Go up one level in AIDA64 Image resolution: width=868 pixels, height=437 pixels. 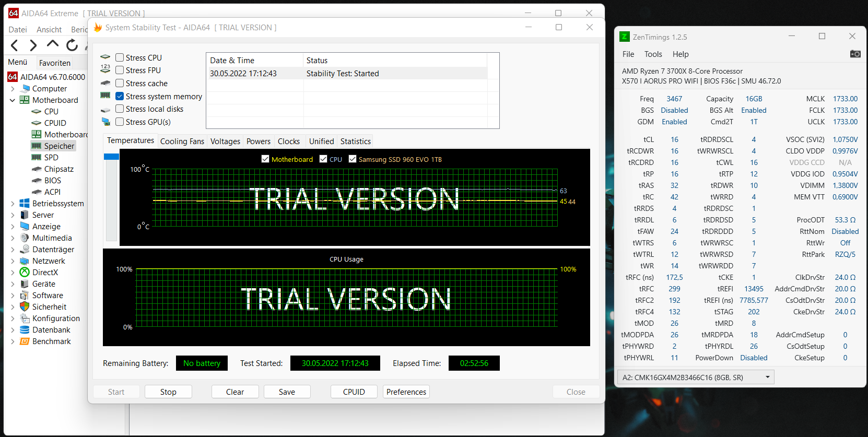tap(53, 44)
